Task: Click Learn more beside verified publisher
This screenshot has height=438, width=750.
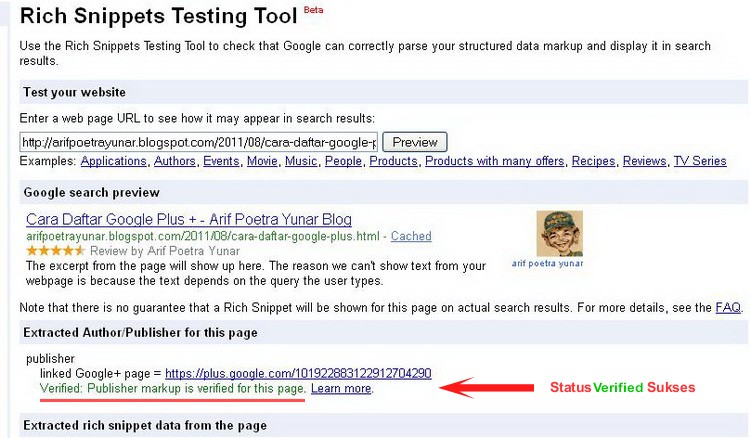Action: (x=341, y=388)
